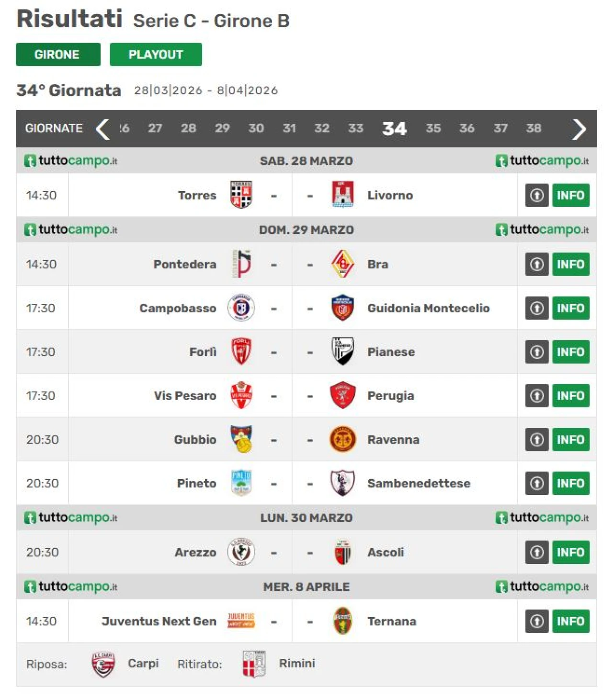Select the Gubbio team logo
The width and height of the screenshot is (613, 700).
click(241, 439)
